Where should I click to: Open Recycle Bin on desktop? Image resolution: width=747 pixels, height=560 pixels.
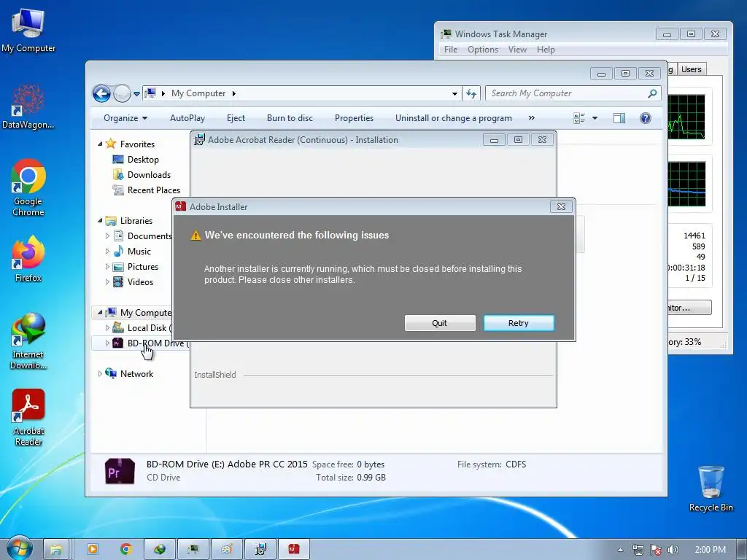click(x=711, y=489)
